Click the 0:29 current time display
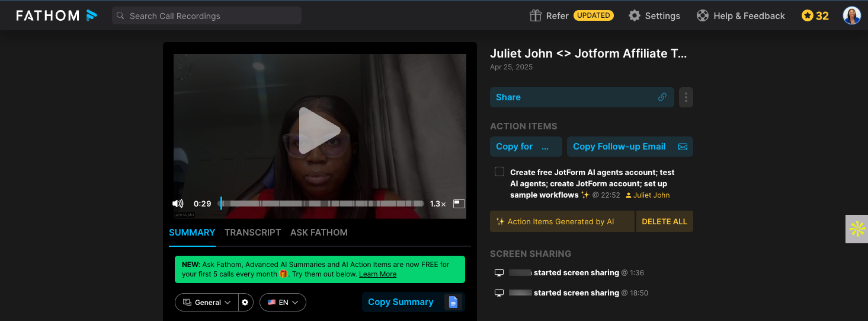This screenshot has width=868, height=321. [203, 204]
